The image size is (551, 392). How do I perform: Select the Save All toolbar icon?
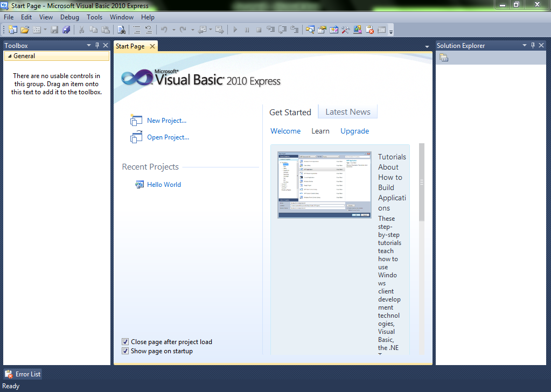[66, 30]
